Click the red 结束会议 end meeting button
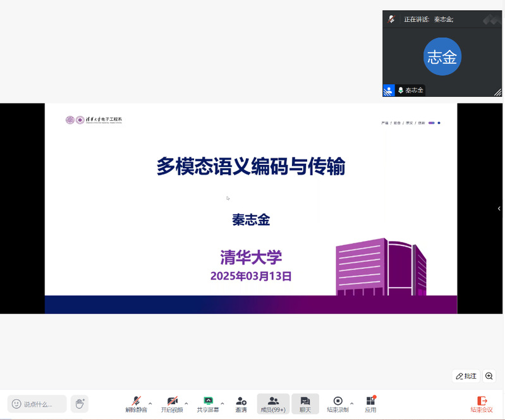 482,403
